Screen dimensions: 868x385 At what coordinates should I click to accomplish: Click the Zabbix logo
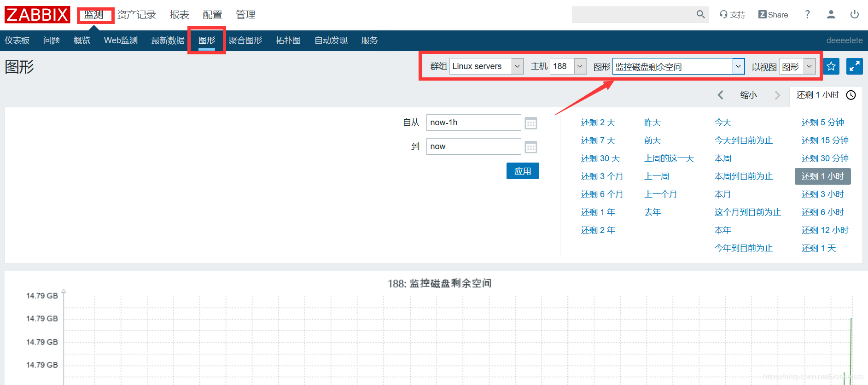pos(37,15)
